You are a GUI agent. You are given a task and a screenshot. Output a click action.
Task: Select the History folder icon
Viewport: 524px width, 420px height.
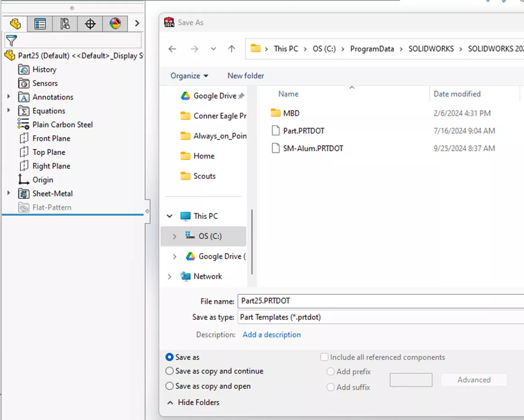pos(24,69)
